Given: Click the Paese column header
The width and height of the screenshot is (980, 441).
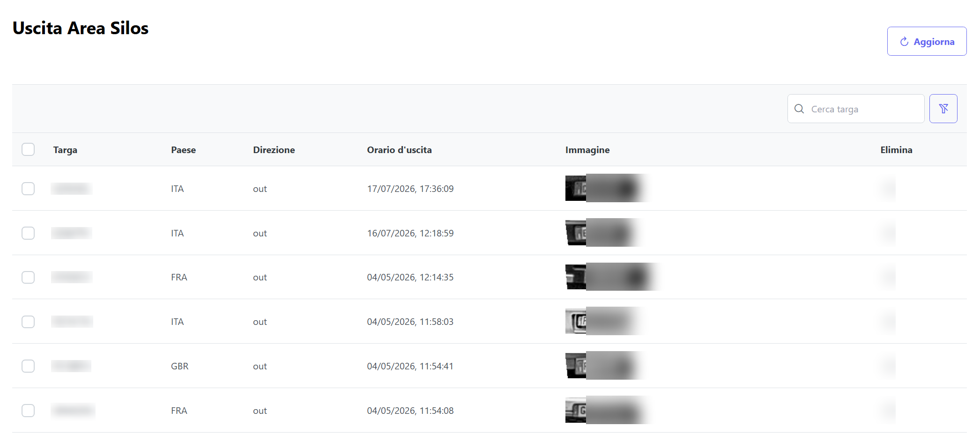Looking at the screenshot, I should click(x=183, y=150).
